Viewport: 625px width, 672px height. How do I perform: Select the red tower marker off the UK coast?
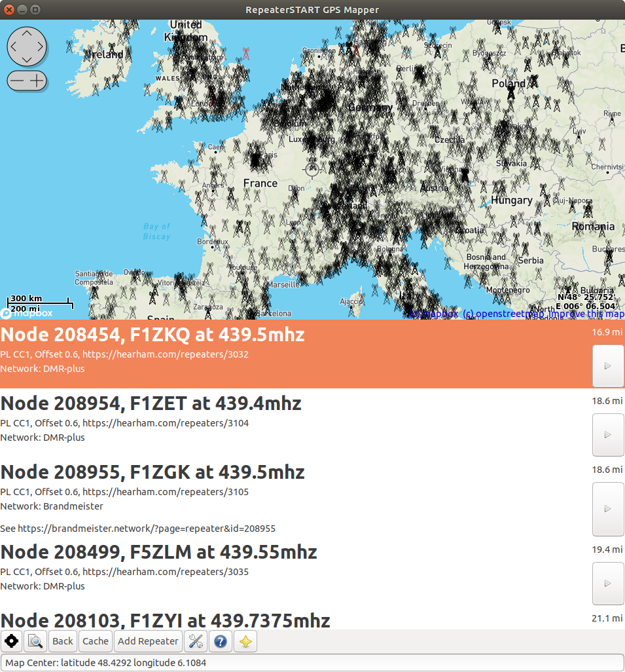(246, 53)
